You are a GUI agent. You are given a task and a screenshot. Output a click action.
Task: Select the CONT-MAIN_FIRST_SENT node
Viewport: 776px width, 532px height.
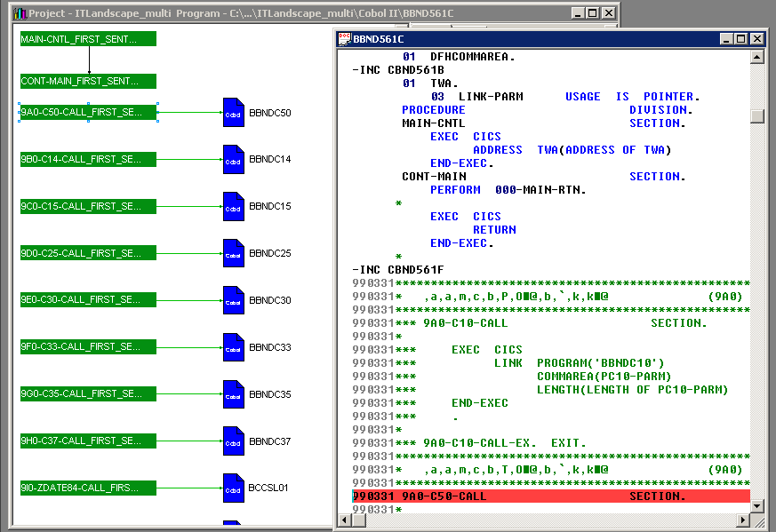point(88,81)
